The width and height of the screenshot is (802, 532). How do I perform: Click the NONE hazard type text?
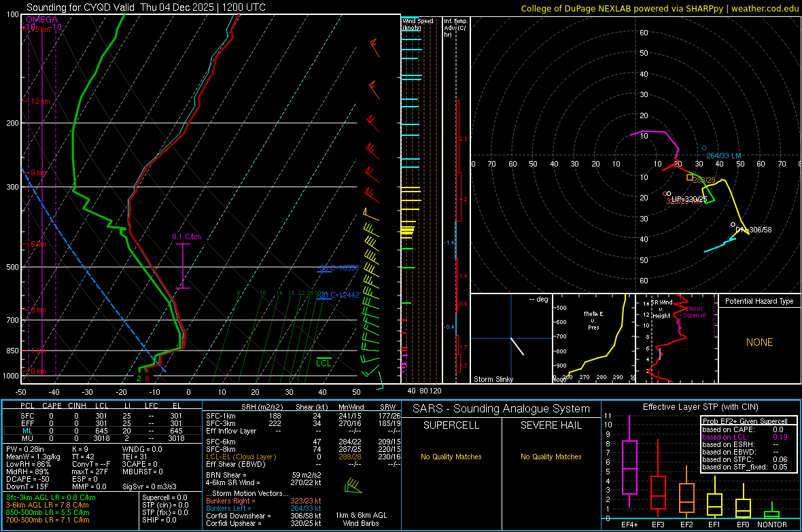tap(760, 342)
